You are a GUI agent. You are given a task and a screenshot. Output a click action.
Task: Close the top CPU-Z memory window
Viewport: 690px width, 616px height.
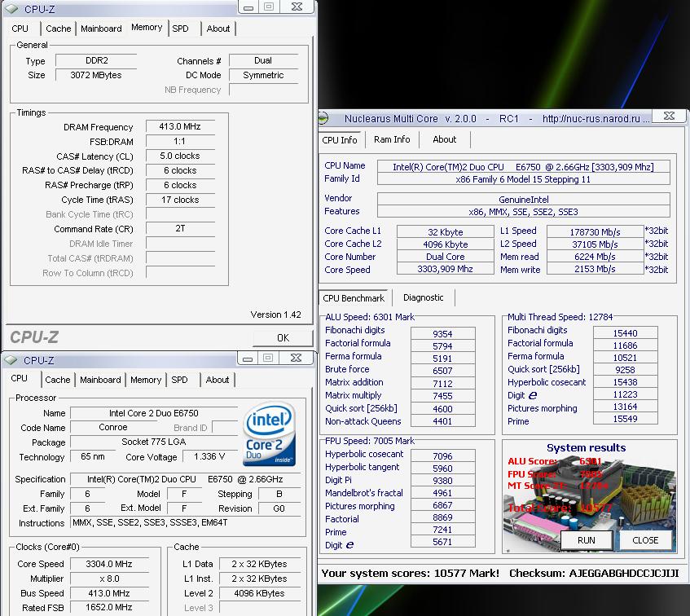pyautogui.click(x=297, y=7)
